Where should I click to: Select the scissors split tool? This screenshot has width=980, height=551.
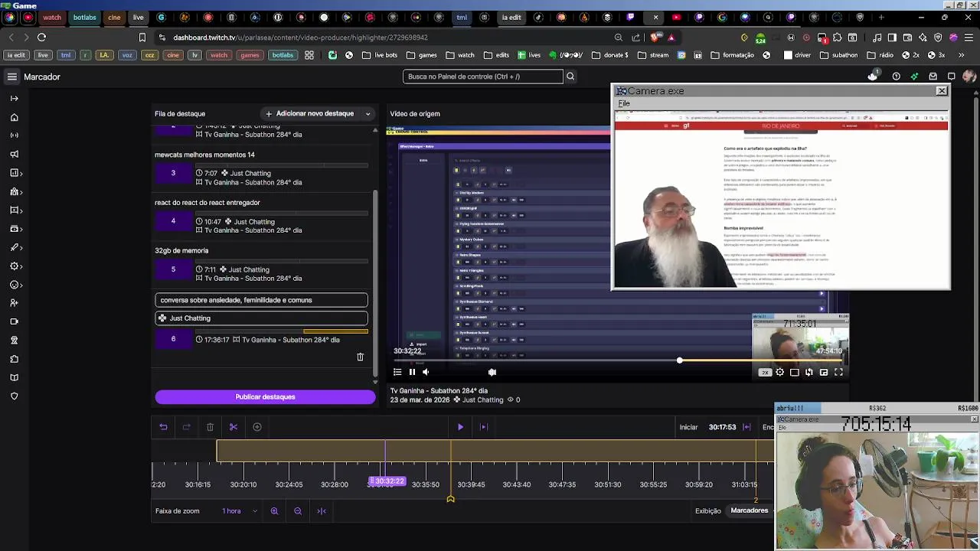(234, 427)
